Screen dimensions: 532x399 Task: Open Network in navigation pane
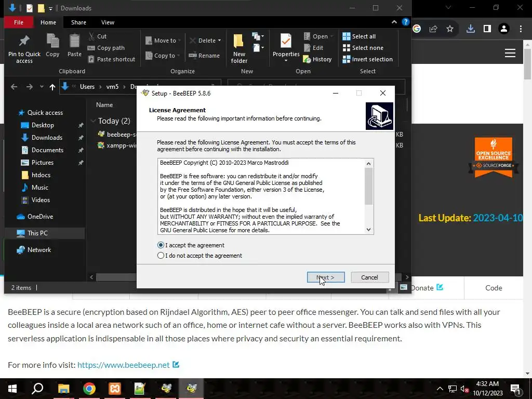(39, 250)
